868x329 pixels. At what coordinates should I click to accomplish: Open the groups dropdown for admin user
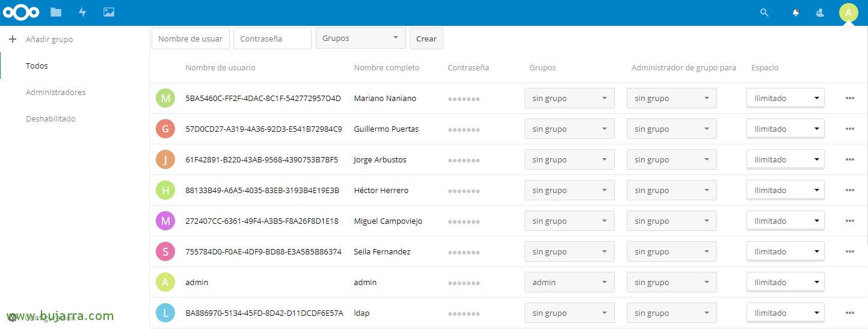point(569,282)
